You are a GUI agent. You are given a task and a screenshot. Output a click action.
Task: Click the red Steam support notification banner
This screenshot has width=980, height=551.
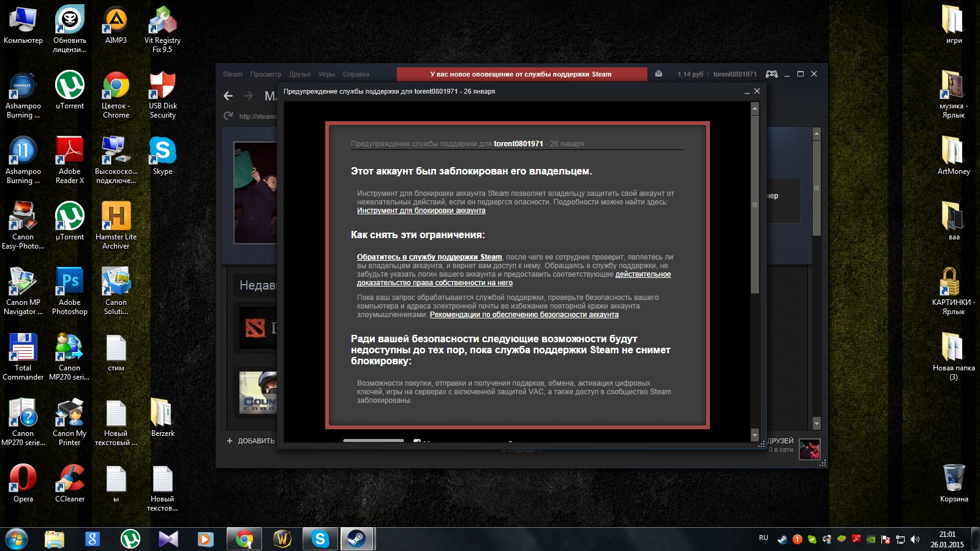click(522, 74)
